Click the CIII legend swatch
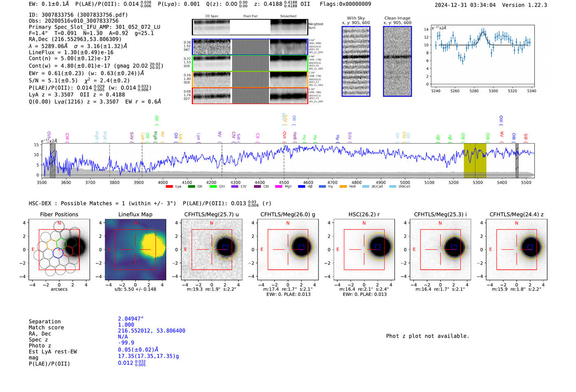Image resolution: width=576 pixels, height=392 pixels. point(257,187)
